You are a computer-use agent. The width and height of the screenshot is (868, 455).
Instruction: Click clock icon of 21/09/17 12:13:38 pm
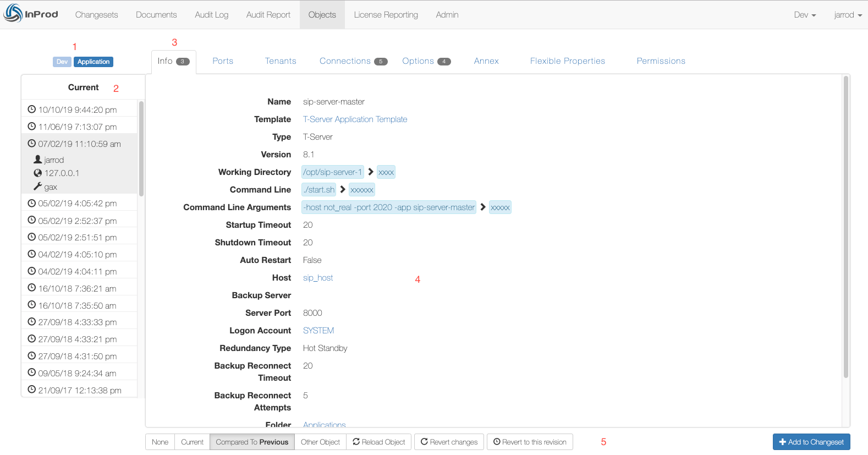pos(32,390)
